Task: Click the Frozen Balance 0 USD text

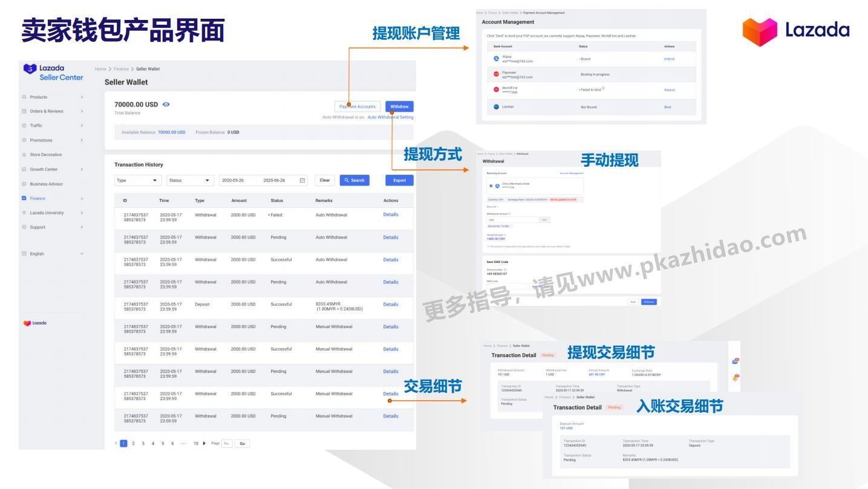Action: click(x=217, y=132)
